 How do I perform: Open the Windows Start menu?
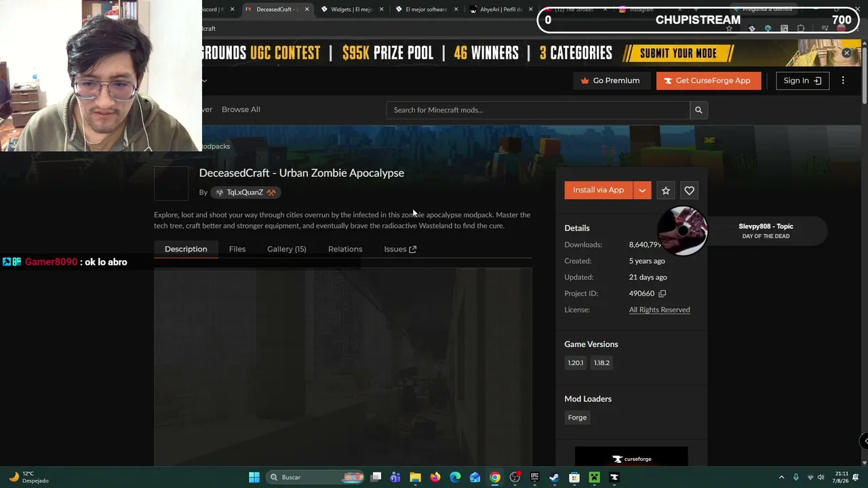coord(254,477)
